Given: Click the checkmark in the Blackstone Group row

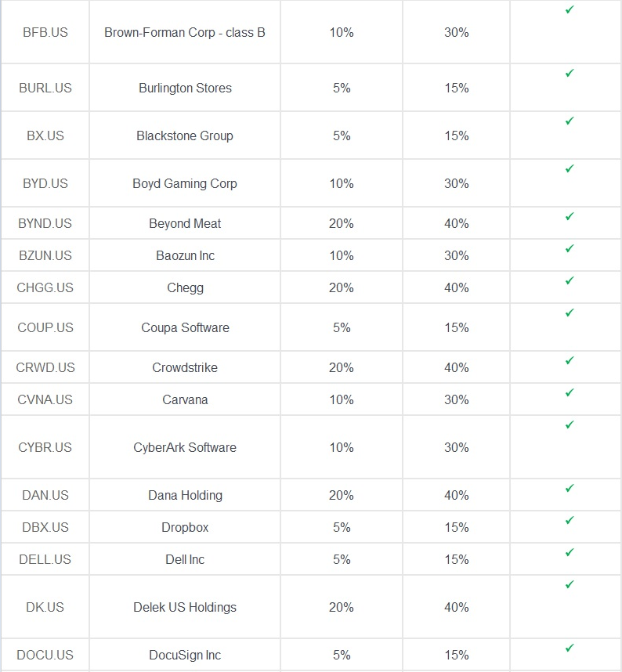Looking at the screenshot, I should pyautogui.click(x=570, y=121).
